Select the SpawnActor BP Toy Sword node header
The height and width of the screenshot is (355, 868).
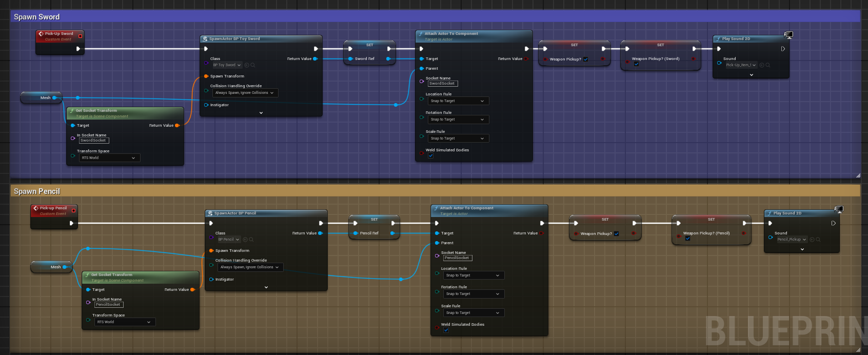[261, 38]
